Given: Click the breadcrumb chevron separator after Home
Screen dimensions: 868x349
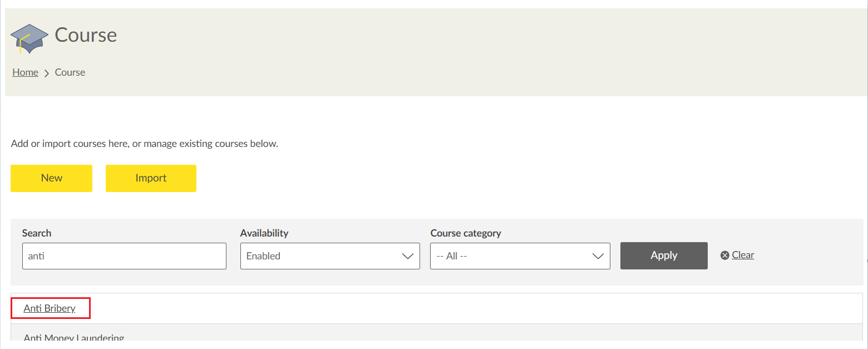Looking at the screenshot, I should coord(47,73).
